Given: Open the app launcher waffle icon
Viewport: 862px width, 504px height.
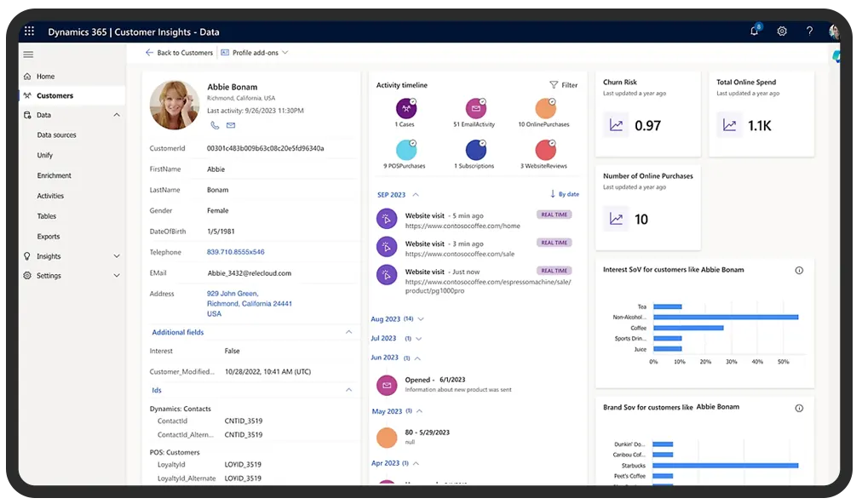Looking at the screenshot, I should coord(29,31).
